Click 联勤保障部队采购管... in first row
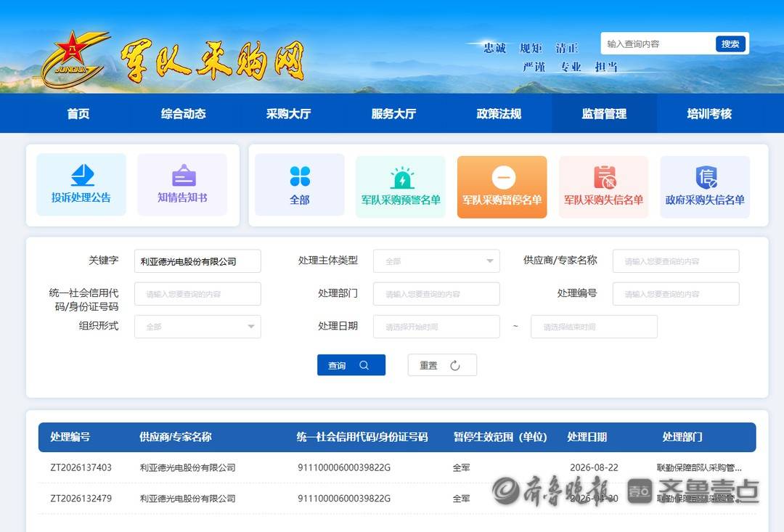 point(699,467)
